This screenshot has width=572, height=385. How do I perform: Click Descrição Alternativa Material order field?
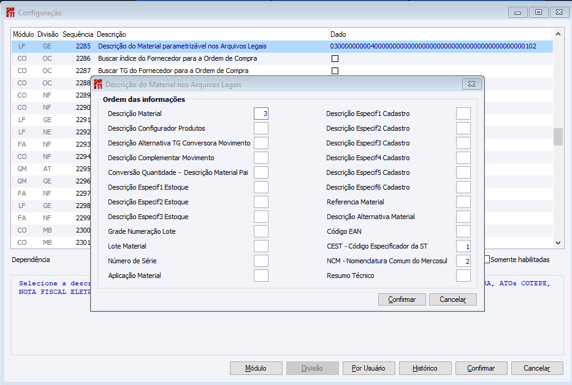[463, 216]
